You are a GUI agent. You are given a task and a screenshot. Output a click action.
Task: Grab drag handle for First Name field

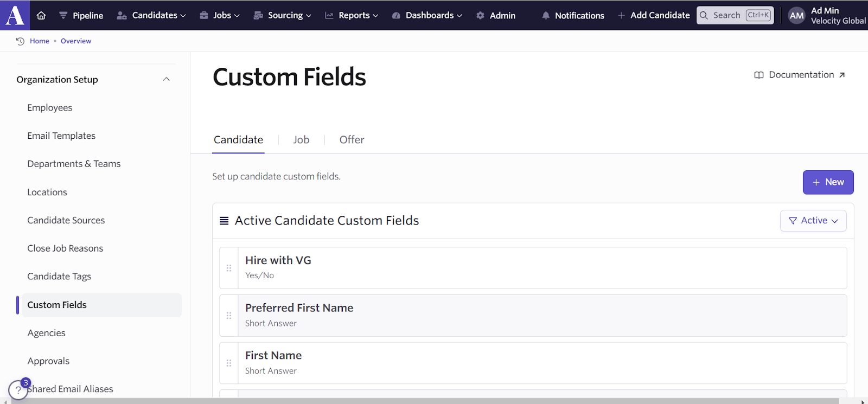click(x=229, y=363)
